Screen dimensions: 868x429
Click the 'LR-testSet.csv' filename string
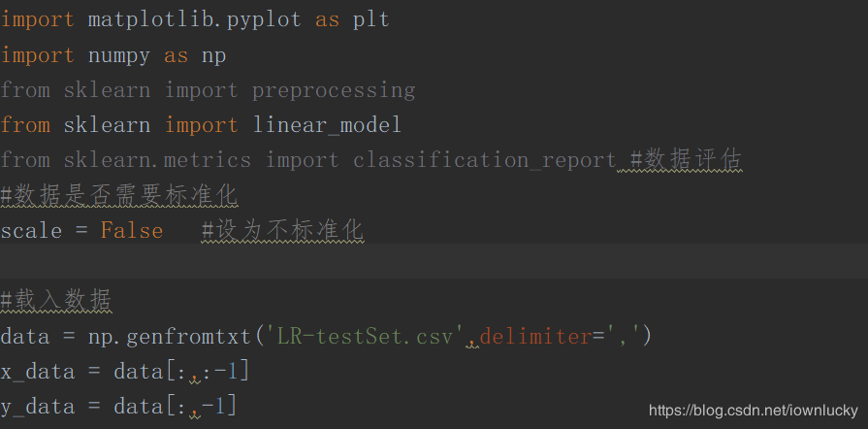[x=358, y=337]
